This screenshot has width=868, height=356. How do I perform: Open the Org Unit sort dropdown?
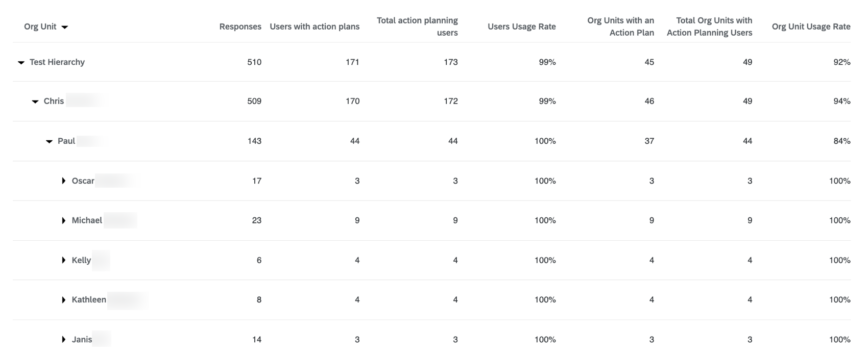(x=65, y=27)
